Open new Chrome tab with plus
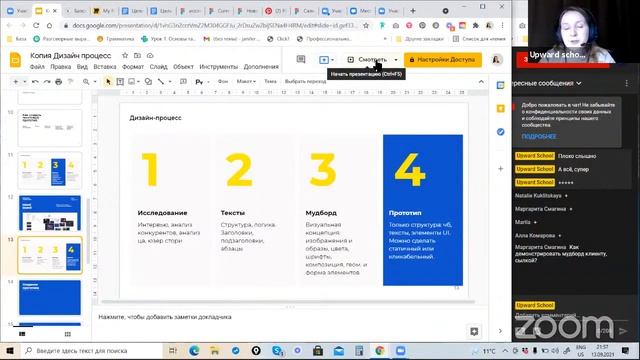Screen dimensions: 640x360 [413, 11]
